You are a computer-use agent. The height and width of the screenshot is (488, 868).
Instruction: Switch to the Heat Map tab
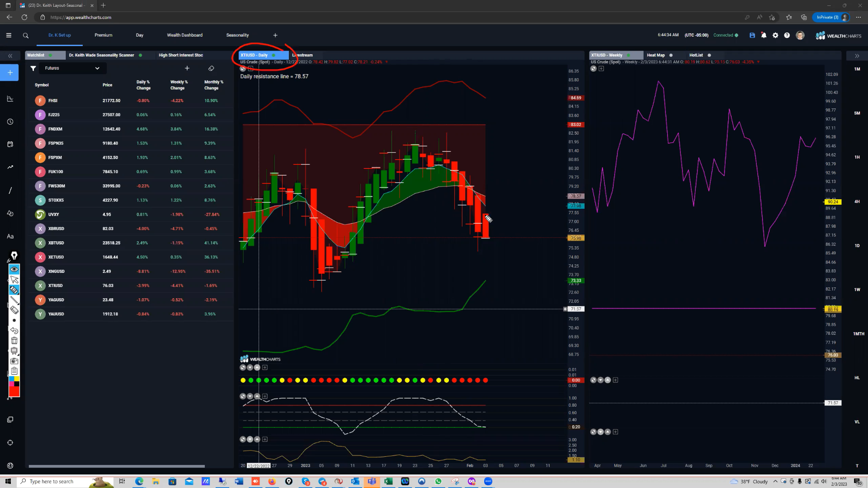click(656, 55)
